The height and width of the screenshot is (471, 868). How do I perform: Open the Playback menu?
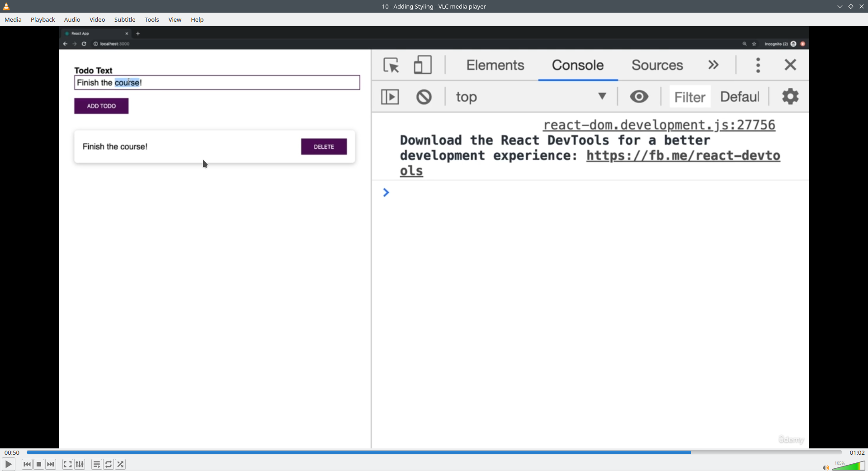click(x=43, y=19)
